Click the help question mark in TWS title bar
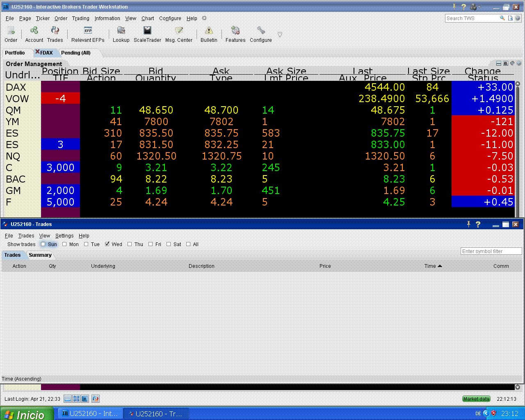 463,7
